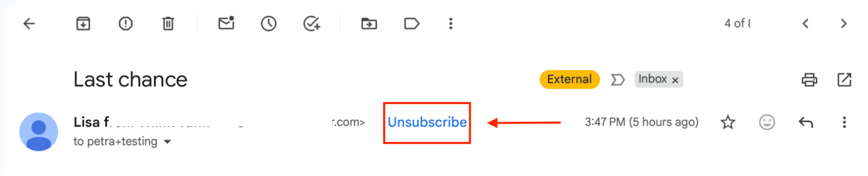The image size is (868, 176).
Task: Open the Move to folder menu
Action: tap(369, 23)
